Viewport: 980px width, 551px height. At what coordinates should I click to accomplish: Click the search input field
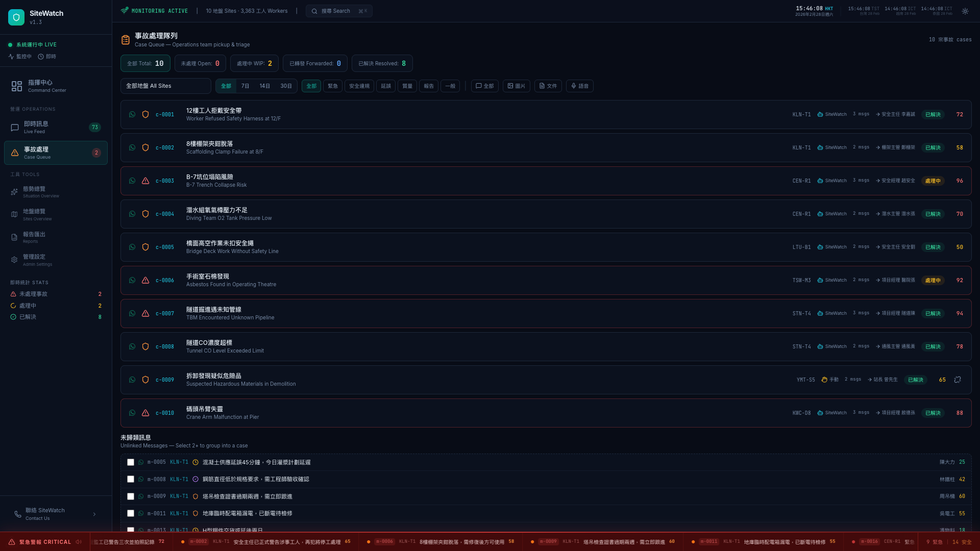pos(339,11)
